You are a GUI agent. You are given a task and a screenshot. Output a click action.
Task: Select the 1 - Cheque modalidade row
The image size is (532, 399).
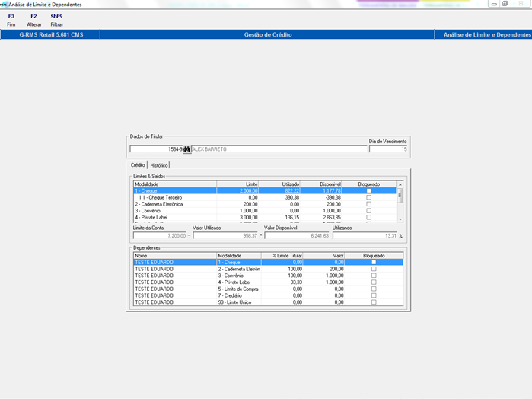[x=265, y=191]
